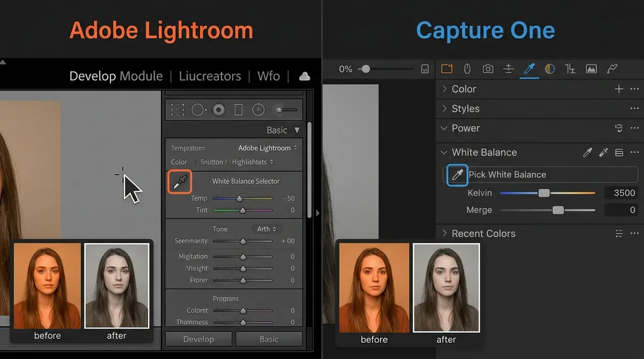
Task: Pick the Lightroom White Balance Selector eyedropper
Action: (x=179, y=183)
